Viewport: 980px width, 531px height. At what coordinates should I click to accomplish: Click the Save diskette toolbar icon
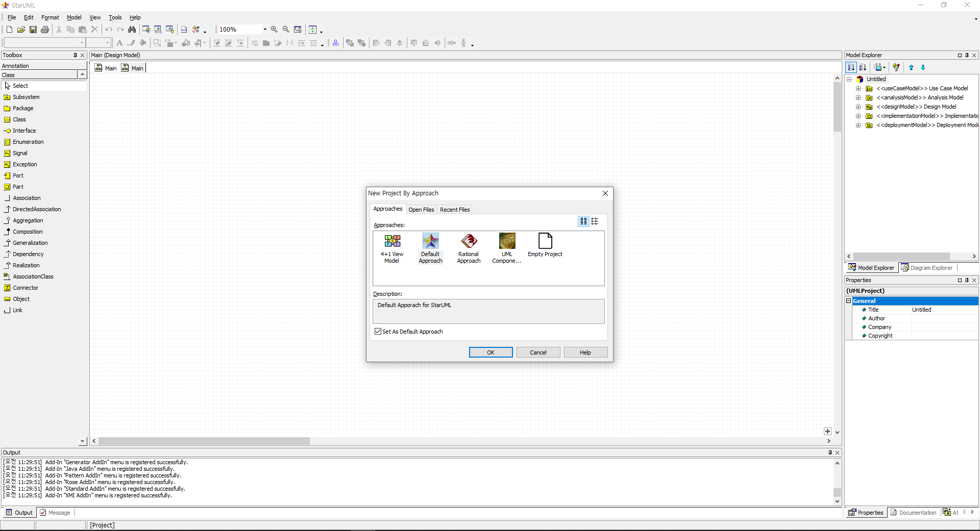tap(33, 30)
